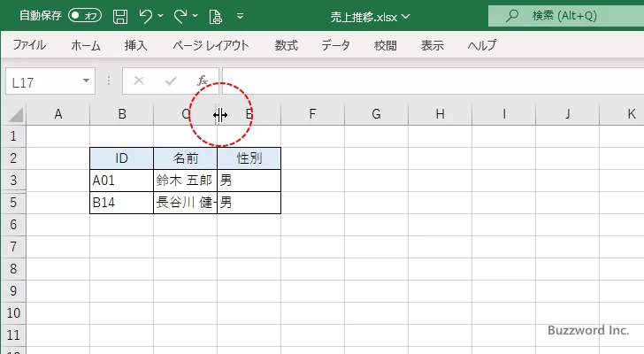Select row 1 header
This screenshot has height=354, width=644.
(13, 136)
